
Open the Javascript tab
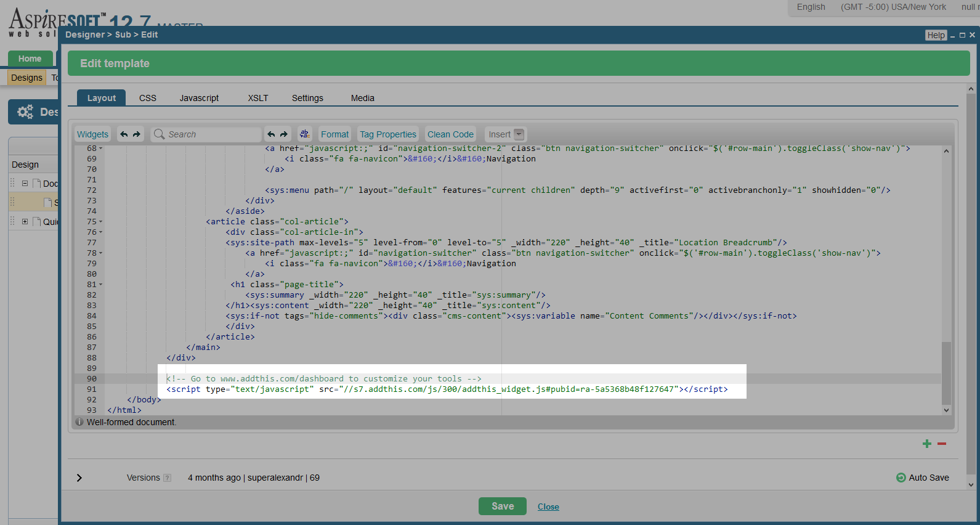pyautogui.click(x=199, y=98)
